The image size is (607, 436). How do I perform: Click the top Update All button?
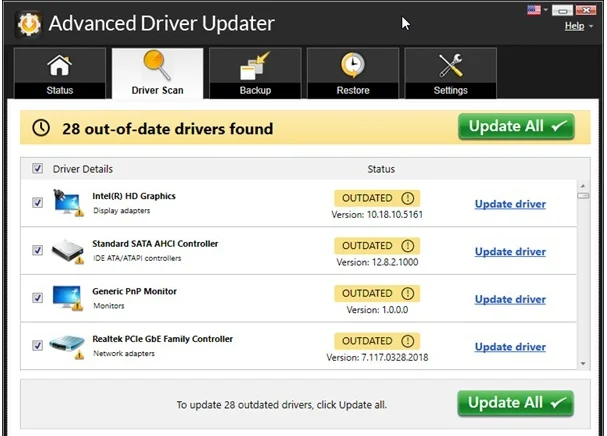[516, 127]
